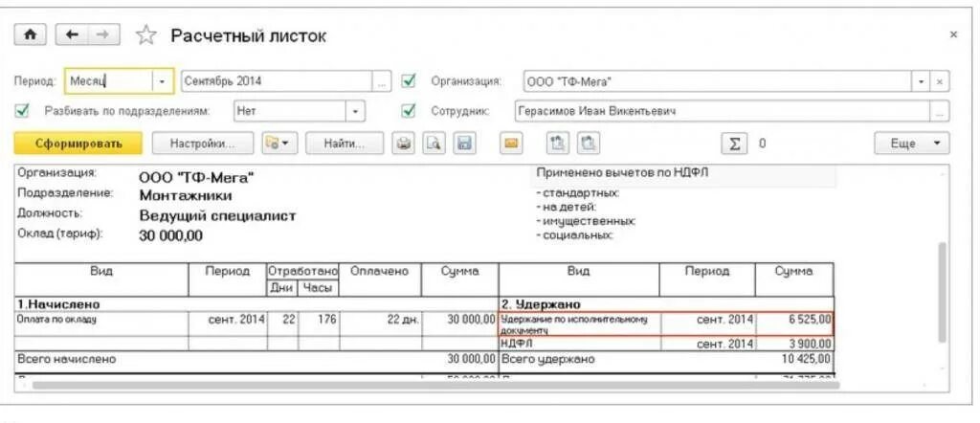980x423 pixels.
Task: Select the 6 525,00 amount cell
Action: [x=794, y=324]
